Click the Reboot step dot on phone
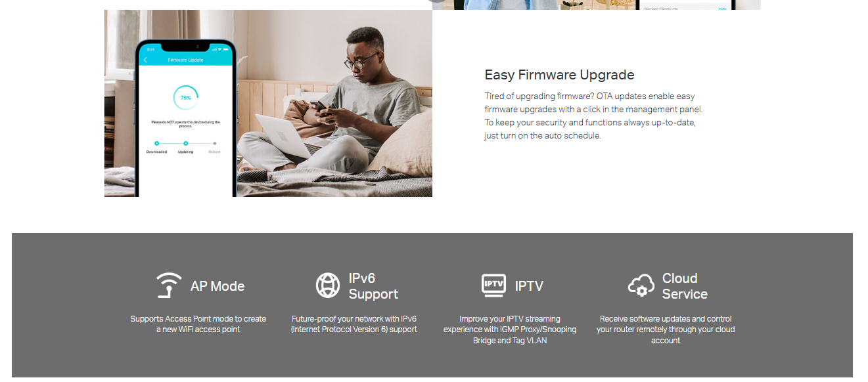 point(214,143)
